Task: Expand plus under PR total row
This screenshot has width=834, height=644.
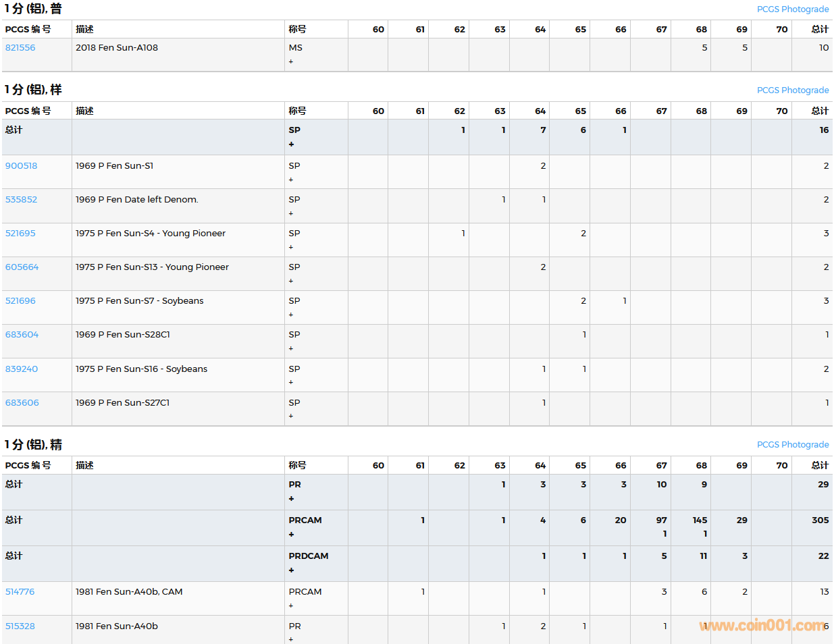Action: (x=291, y=499)
